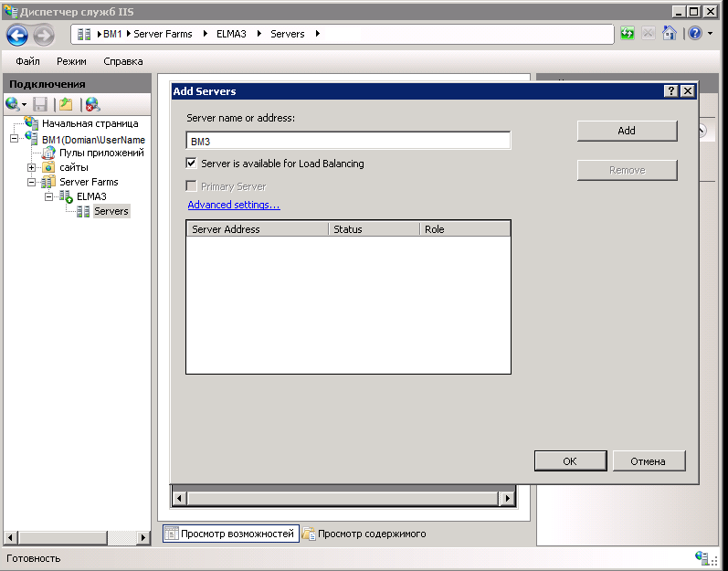The height and width of the screenshot is (571, 728).
Task: Go to Home via house icon
Action: [x=669, y=34]
